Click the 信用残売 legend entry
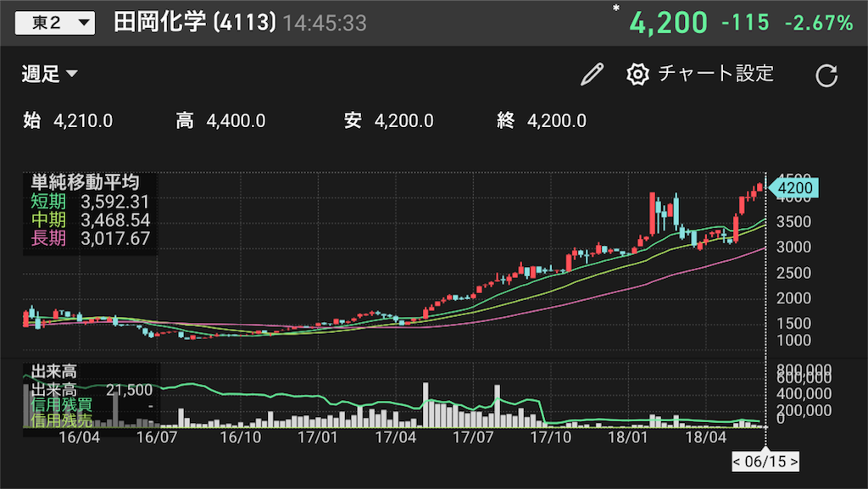This screenshot has width=868, height=489. [61, 420]
